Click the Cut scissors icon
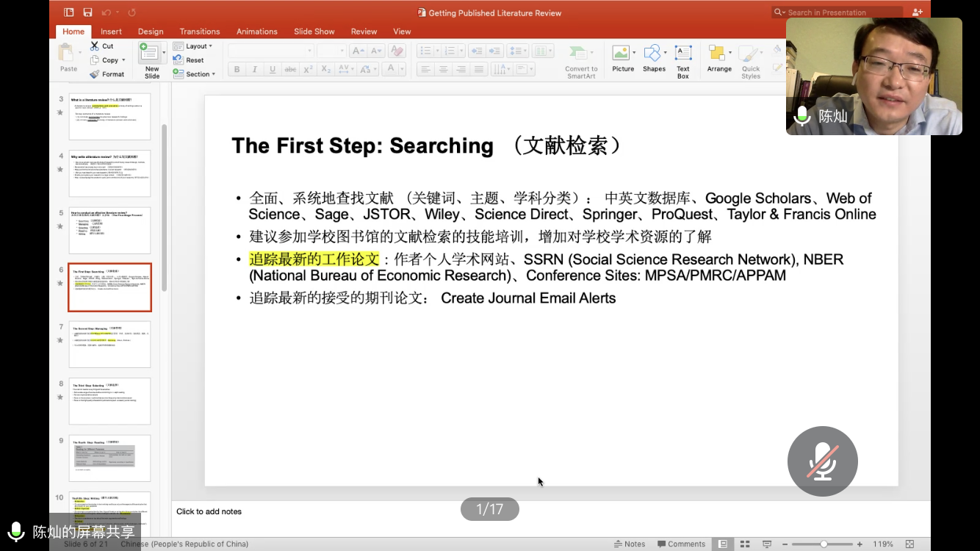This screenshot has width=980, height=551. click(x=95, y=46)
